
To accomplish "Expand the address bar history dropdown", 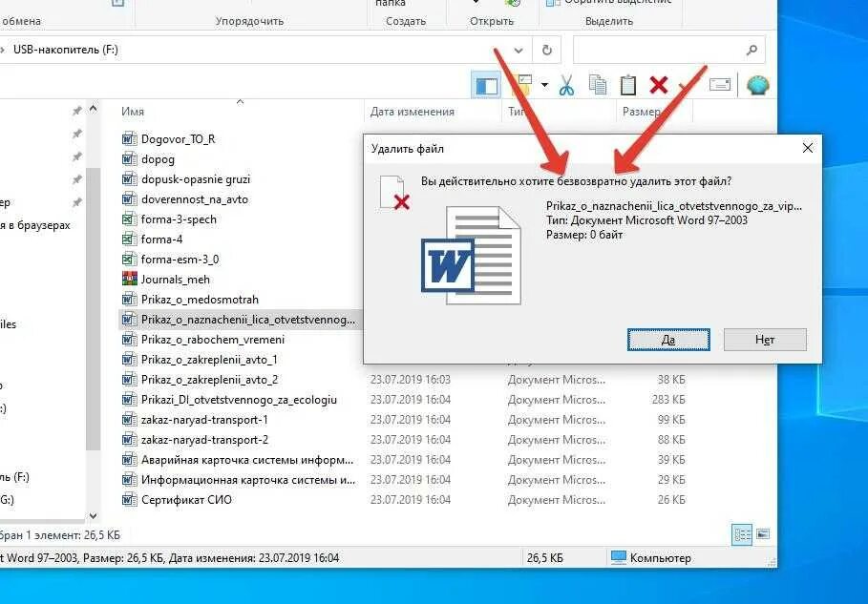I will click(519, 51).
